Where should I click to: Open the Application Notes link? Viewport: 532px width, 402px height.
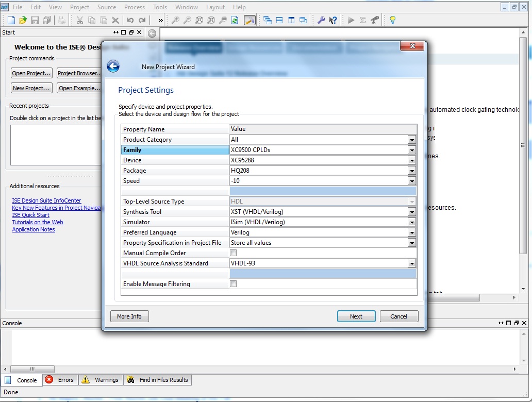tap(34, 229)
